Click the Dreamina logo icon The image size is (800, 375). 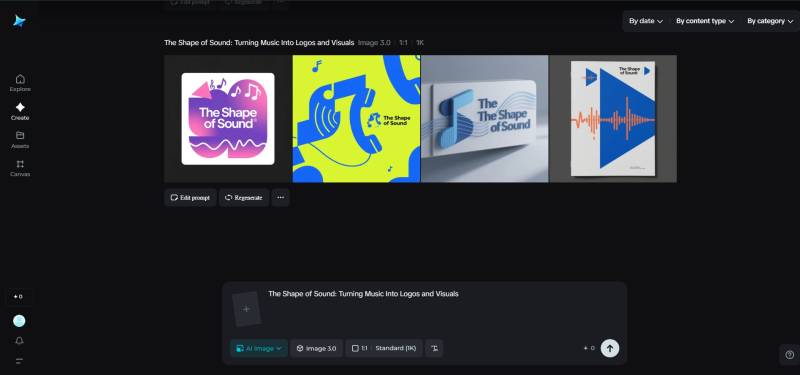(19, 21)
